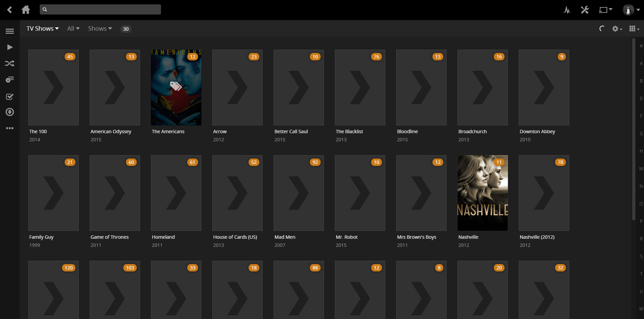This screenshot has width=644, height=319.
Task: Click the Downton Abbey title link
Action: [537, 132]
